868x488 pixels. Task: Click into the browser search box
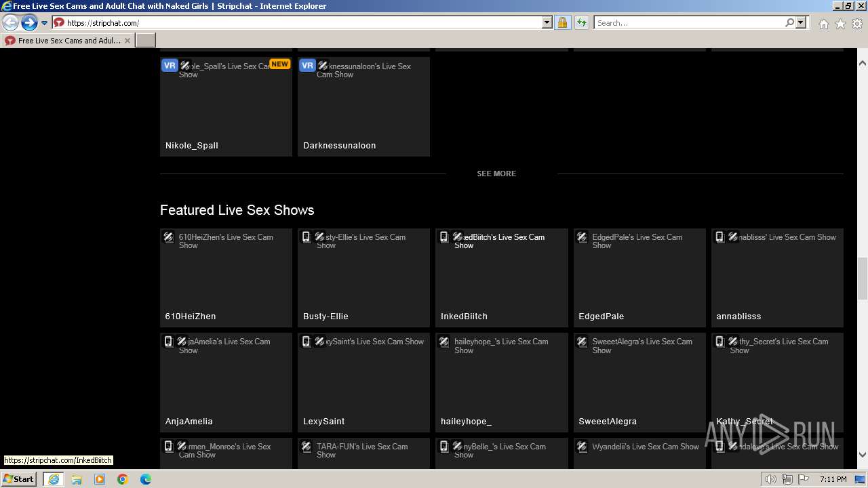tap(689, 23)
